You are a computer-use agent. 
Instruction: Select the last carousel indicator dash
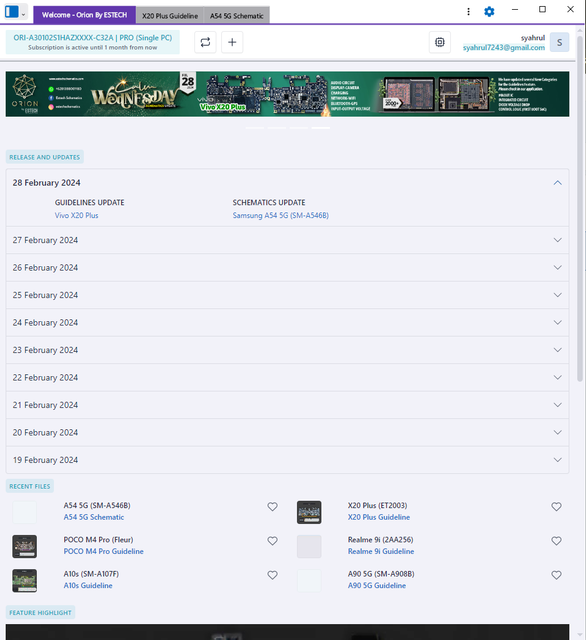click(321, 128)
